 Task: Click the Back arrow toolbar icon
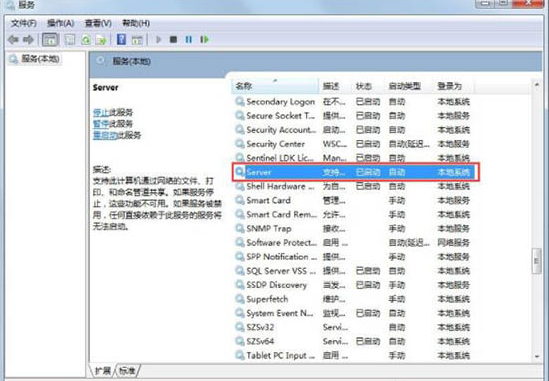[x=13, y=40]
